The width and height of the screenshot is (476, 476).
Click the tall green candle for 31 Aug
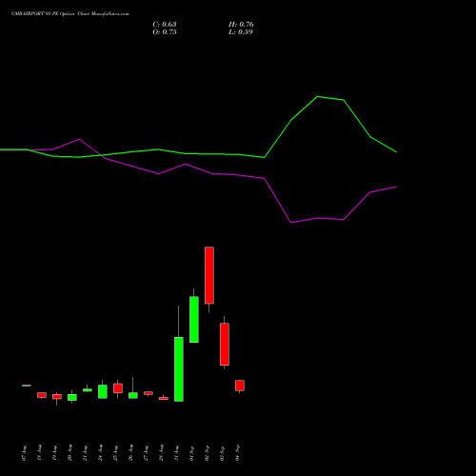coord(179,369)
